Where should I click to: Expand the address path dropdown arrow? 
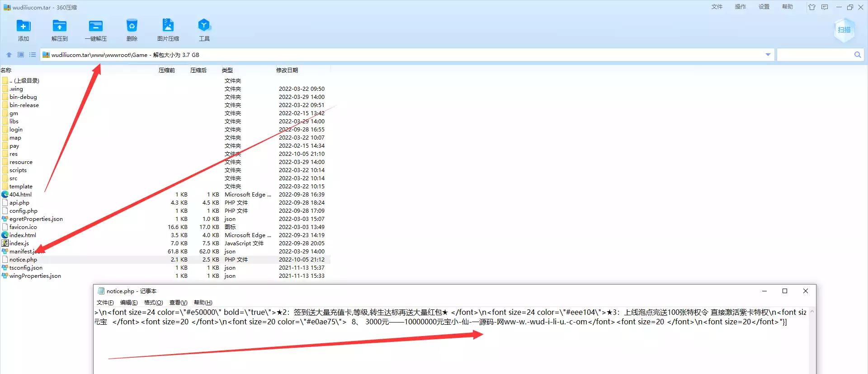768,55
